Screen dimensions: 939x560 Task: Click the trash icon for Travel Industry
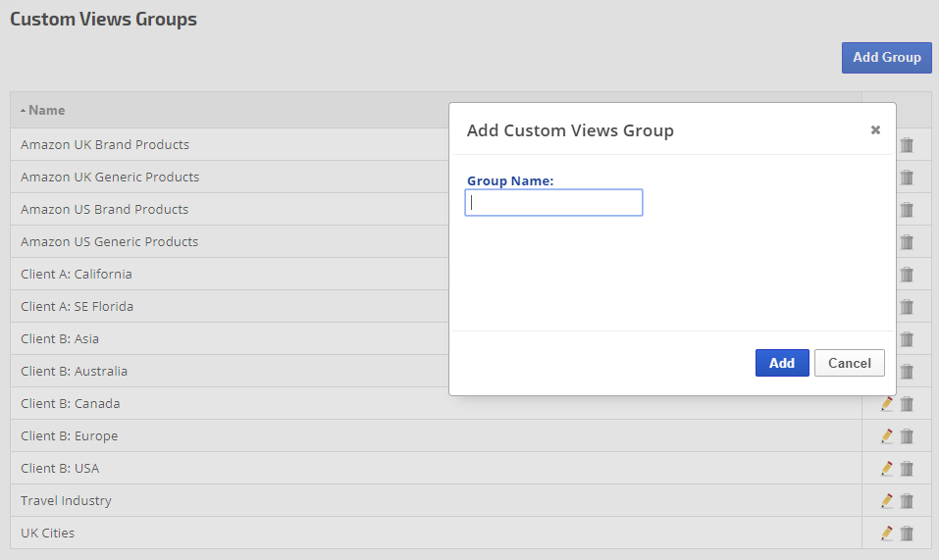(x=907, y=500)
